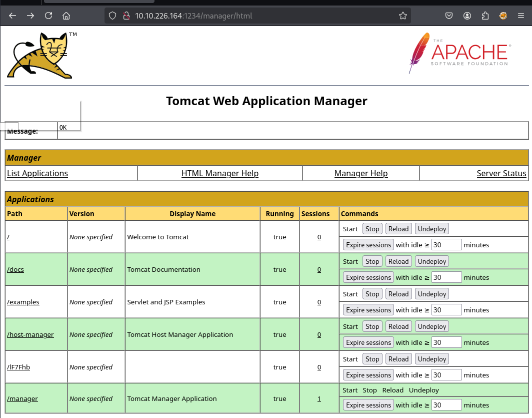Open the Firefox account icon
Screen dimensions: 532x418
pos(467,16)
